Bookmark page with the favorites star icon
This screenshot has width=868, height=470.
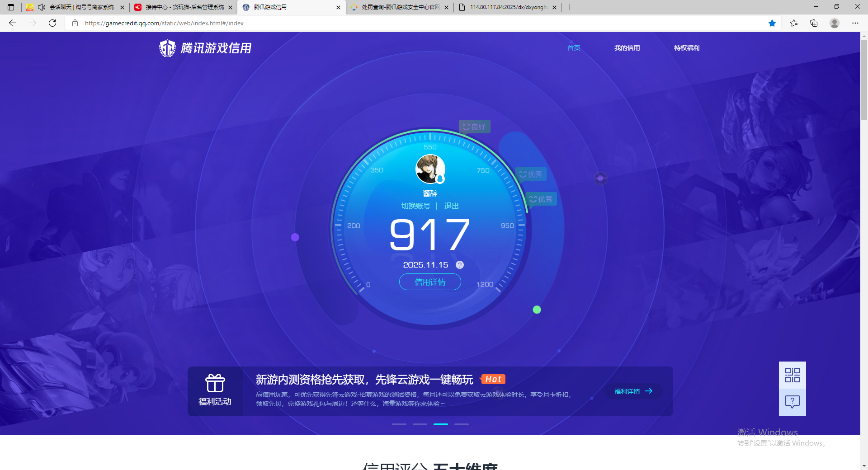772,23
